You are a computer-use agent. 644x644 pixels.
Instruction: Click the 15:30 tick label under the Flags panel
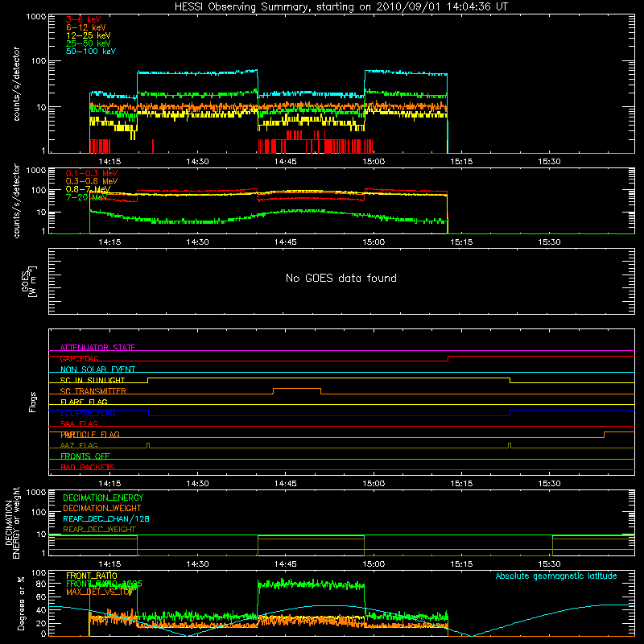[x=550, y=484]
